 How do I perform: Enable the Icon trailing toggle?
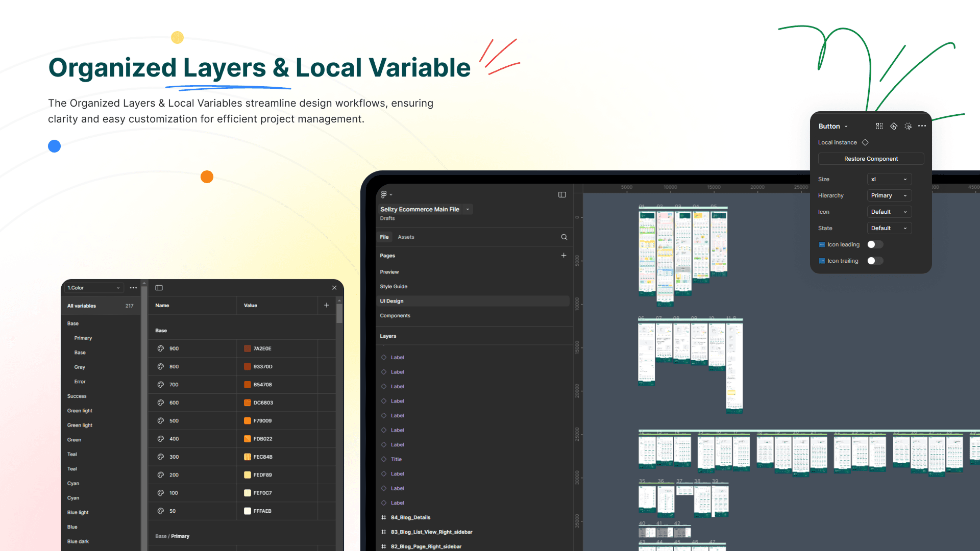(875, 261)
